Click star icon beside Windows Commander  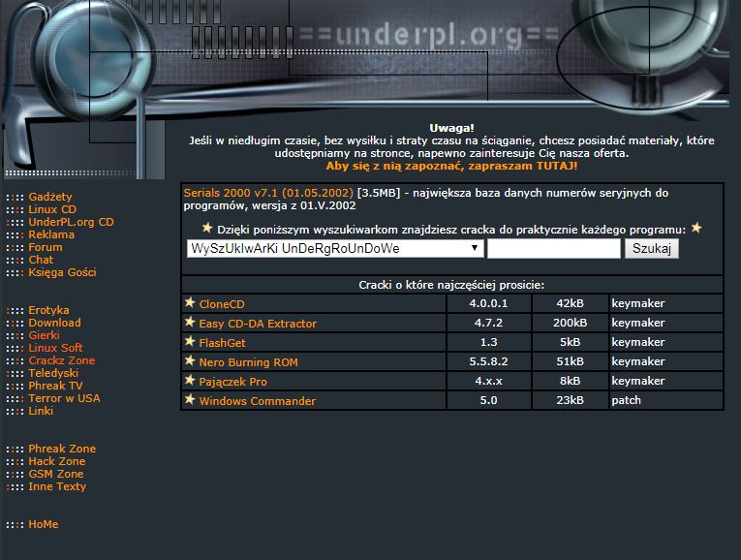(190, 399)
